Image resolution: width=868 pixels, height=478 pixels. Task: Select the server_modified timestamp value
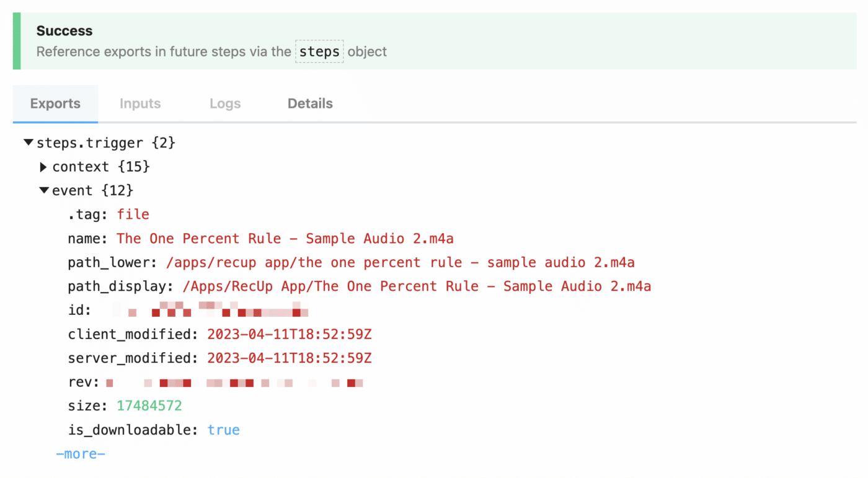tap(290, 358)
